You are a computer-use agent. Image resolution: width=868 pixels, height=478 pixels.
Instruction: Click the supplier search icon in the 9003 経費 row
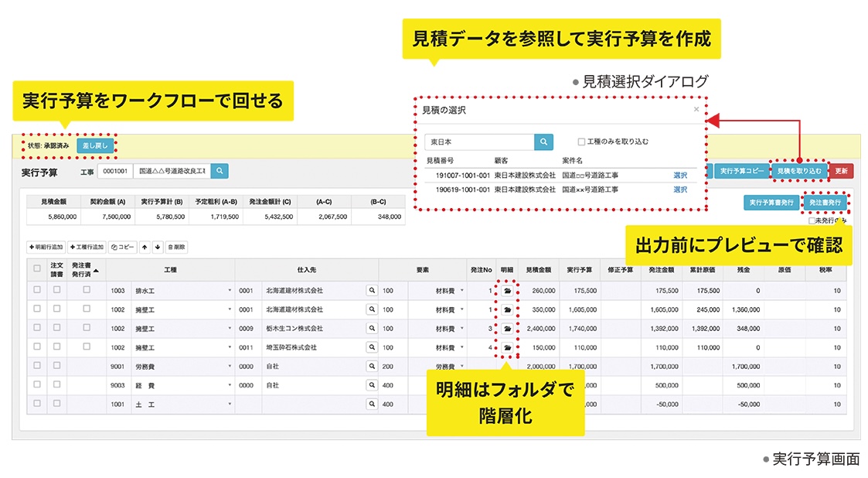click(372, 385)
